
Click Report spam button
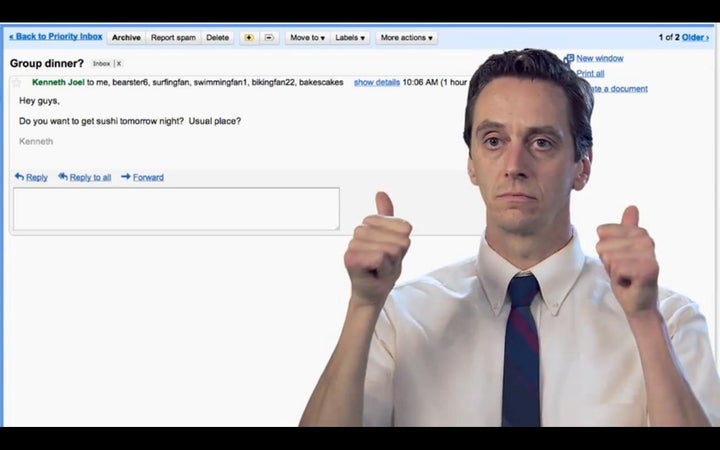[173, 38]
